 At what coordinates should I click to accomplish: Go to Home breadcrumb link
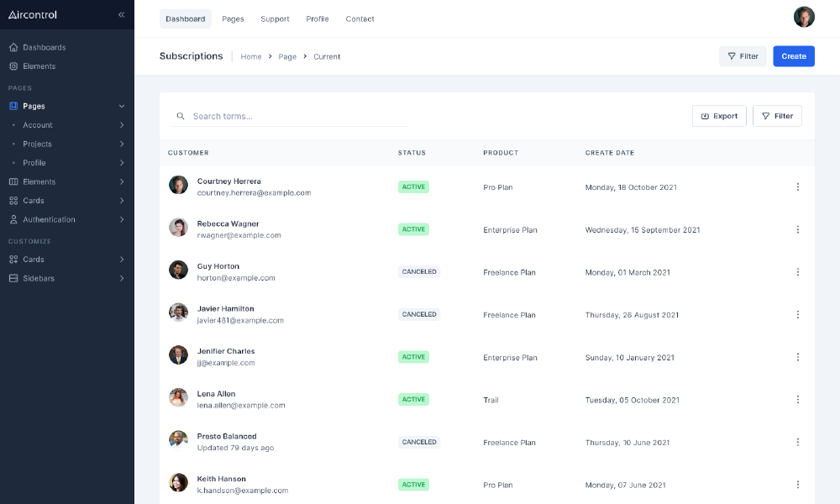pos(251,56)
